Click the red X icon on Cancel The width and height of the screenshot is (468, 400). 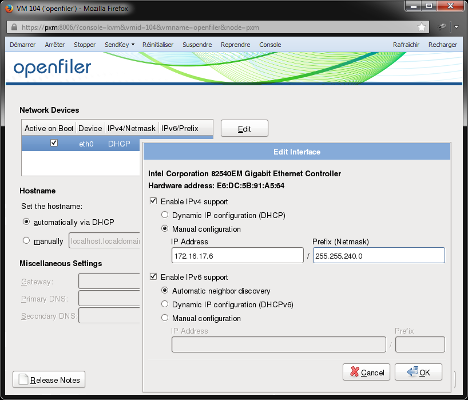tap(354, 371)
